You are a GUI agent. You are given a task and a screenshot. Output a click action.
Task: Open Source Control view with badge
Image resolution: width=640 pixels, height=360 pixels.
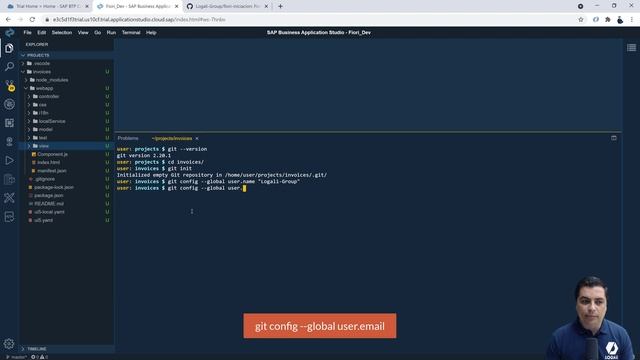pyautogui.click(x=9, y=85)
